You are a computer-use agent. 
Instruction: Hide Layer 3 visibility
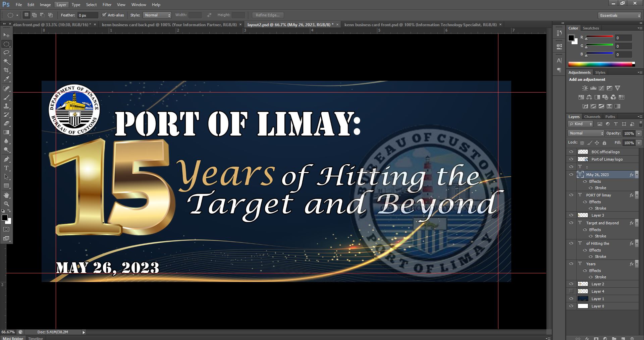tap(571, 215)
